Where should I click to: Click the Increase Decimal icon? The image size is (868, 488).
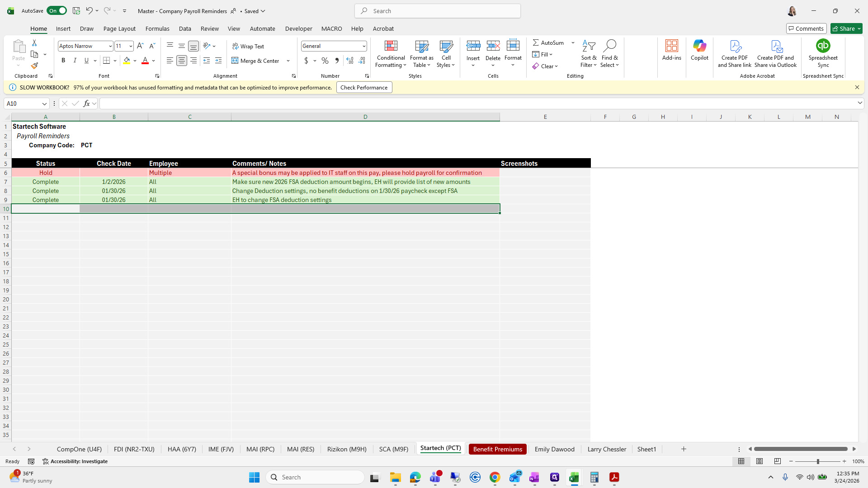coord(349,61)
